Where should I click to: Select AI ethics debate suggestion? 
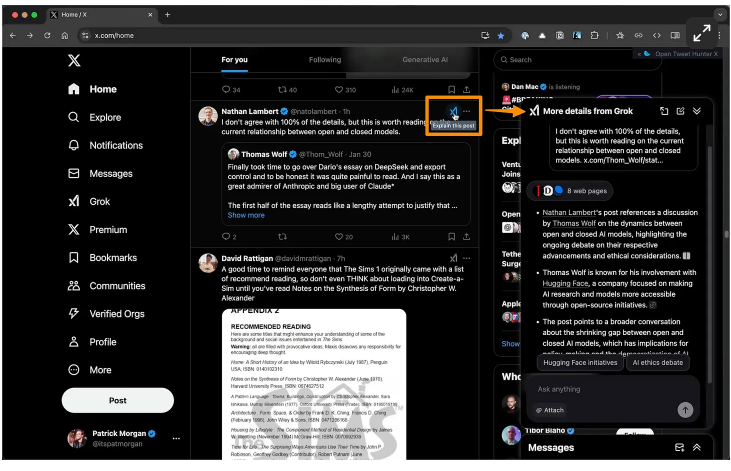coord(657,362)
